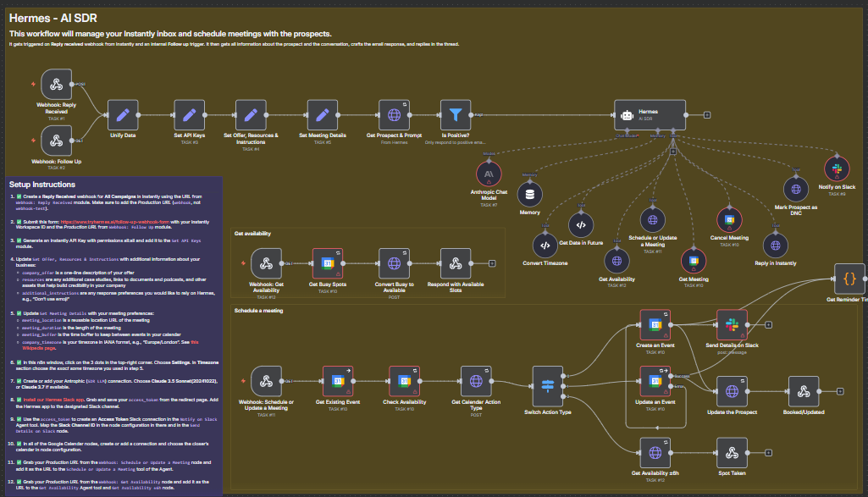Screen dimensions: 868x497
Task: Click the Get Reminder Time node
Action: click(848, 278)
